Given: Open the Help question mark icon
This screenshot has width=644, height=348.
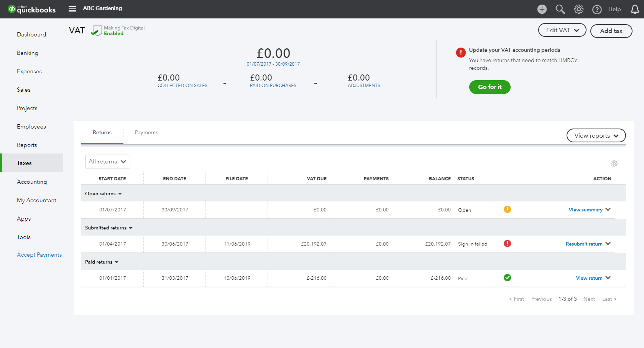Looking at the screenshot, I should click(597, 9).
